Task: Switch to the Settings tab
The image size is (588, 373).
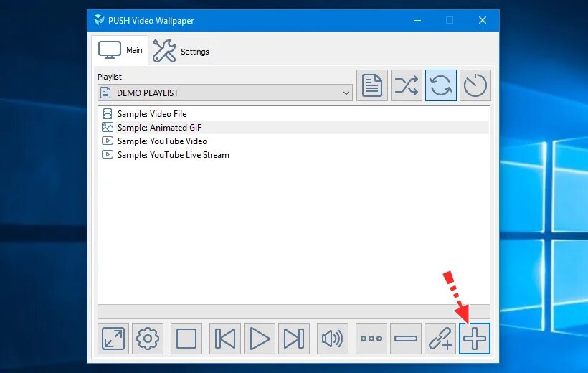Action: click(181, 51)
